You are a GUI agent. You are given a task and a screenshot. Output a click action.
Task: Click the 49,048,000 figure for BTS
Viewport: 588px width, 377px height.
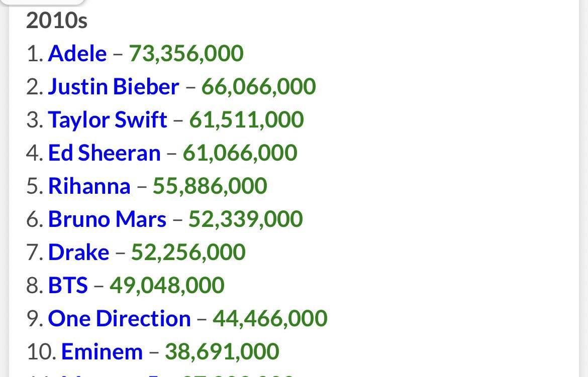coord(167,286)
